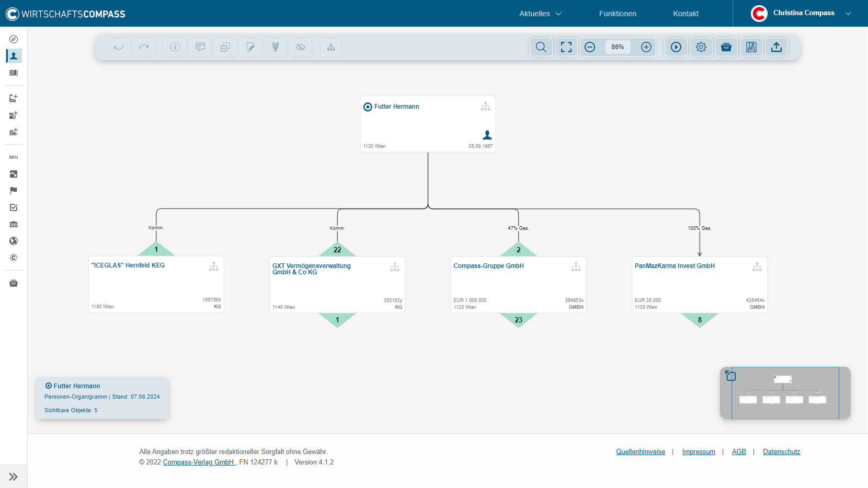Open the archive drawer sidebar icon
This screenshot has width=868, height=488.
click(14, 283)
